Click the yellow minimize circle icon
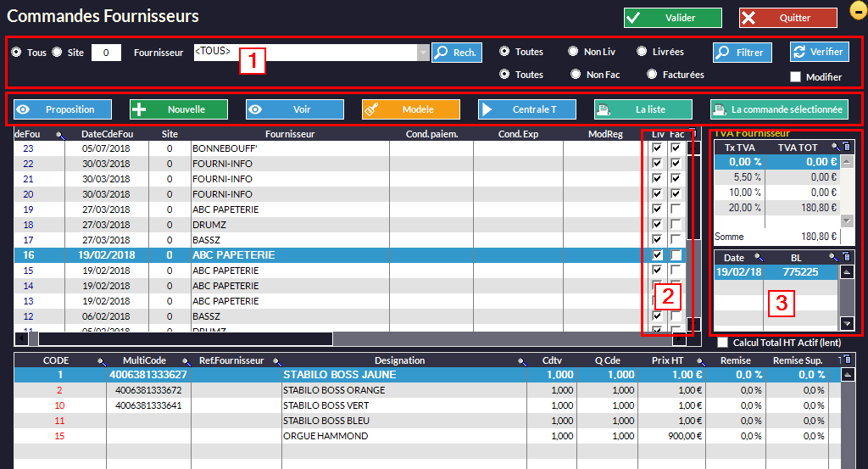 [857, 13]
